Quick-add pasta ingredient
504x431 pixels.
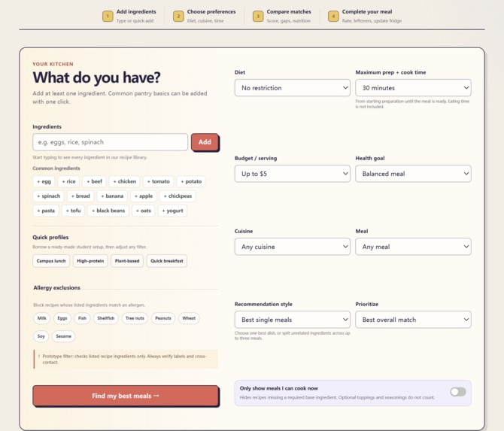point(46,211)
